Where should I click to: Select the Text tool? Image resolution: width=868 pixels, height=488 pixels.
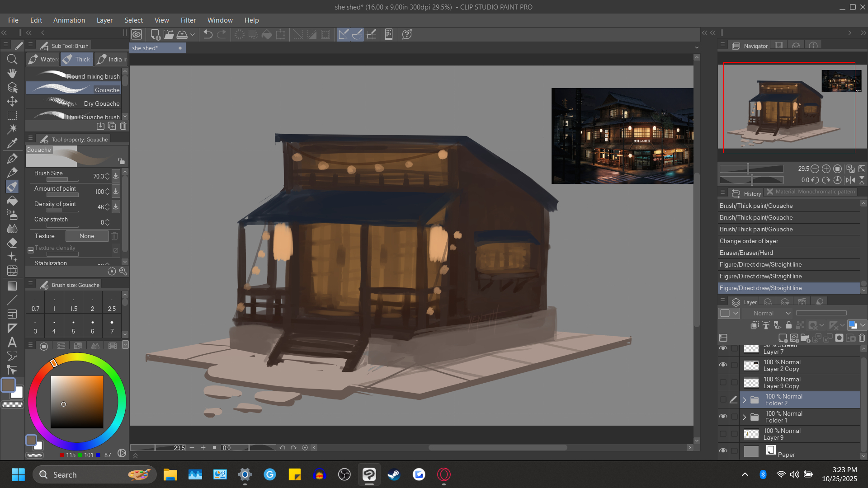pos(12,342)
